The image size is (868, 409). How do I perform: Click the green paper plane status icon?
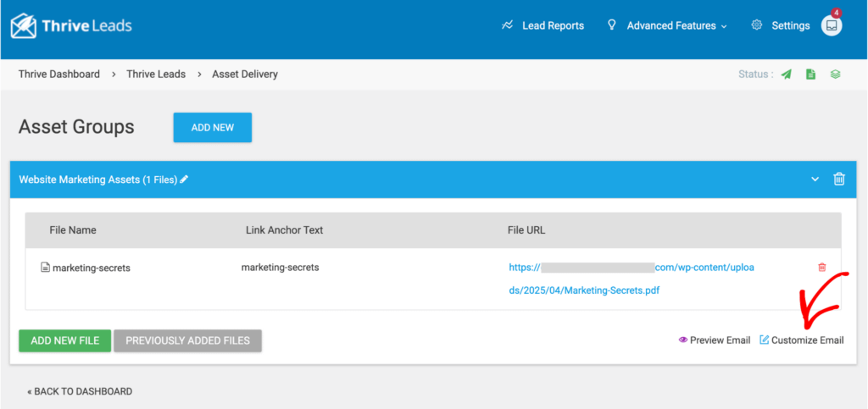(x=787, y=75)
